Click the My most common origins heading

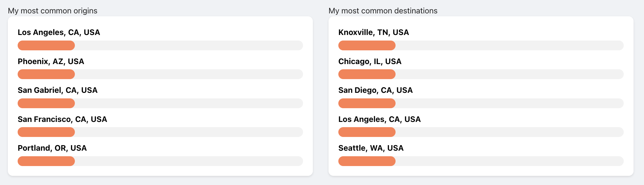pyautogui.click(x=53, y=11)
